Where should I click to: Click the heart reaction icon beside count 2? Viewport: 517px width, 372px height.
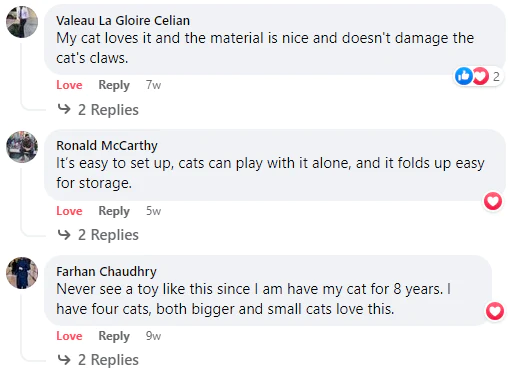coord(480,76)
